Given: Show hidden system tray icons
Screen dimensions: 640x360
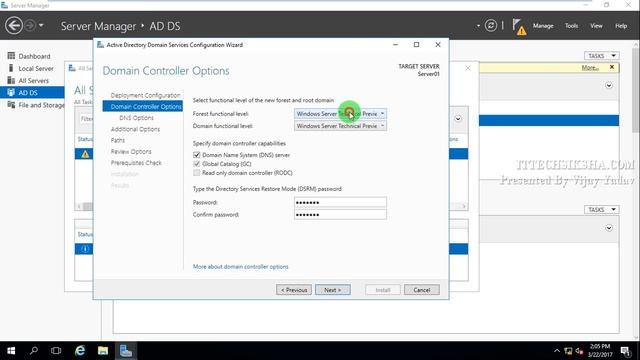Looking at the screenshot, I should click(x=557, y=351).
